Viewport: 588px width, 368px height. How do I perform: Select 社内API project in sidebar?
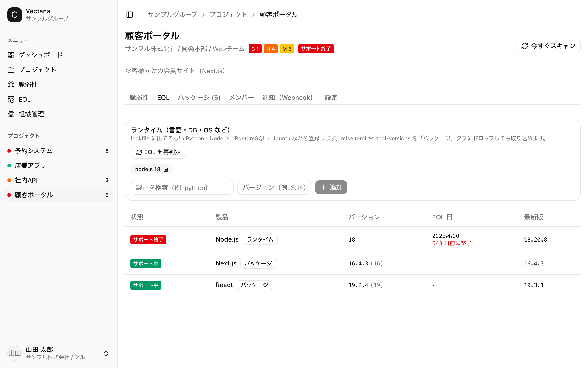tap(58, 180)
